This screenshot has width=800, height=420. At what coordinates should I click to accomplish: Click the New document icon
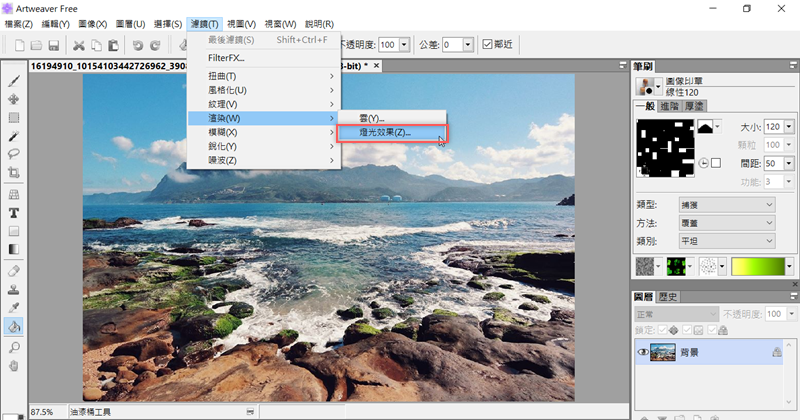point(19,45)
